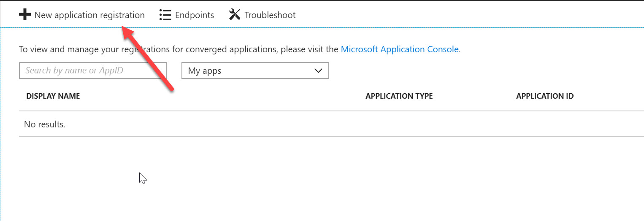The image size is (644, 221).
Task: Click the blank area below the results table
Action: click(x=321, y=177)
